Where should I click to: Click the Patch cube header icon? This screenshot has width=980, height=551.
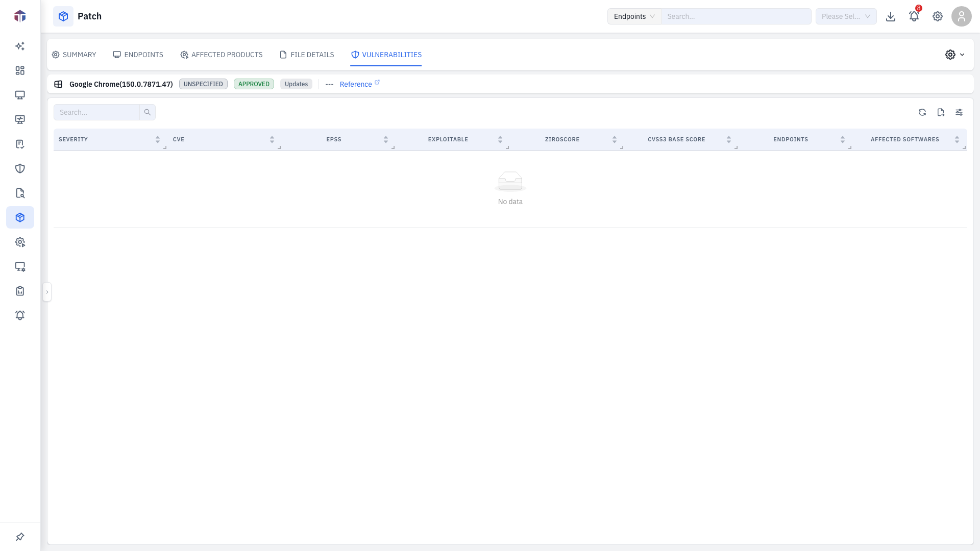pos(63,16)
